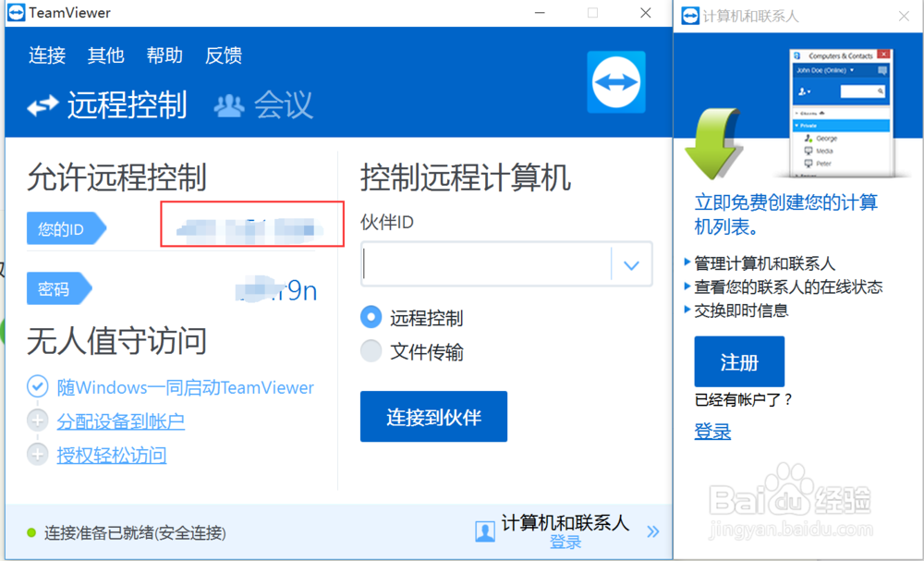Click the large TeamViewer logo in header

point(615,82)
